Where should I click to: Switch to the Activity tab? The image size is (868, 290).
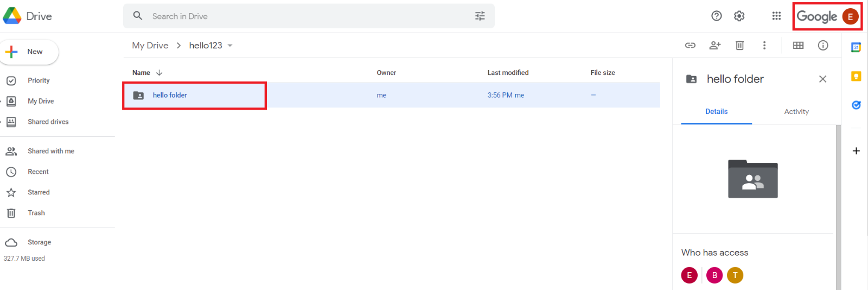[796, 111]
